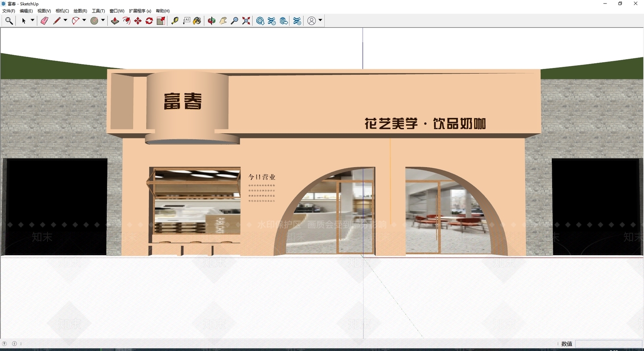Select the Select arrow tool
The image size is (644, 351).
(x=24, y=21)
